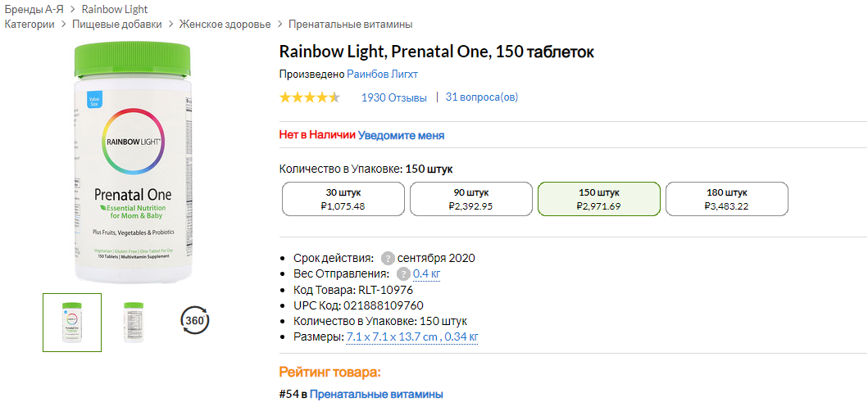Viewport: 868px width, 411px height.
Task: Open the Женское здоровье category breadcrumb
Action: [x=225, y=24]
